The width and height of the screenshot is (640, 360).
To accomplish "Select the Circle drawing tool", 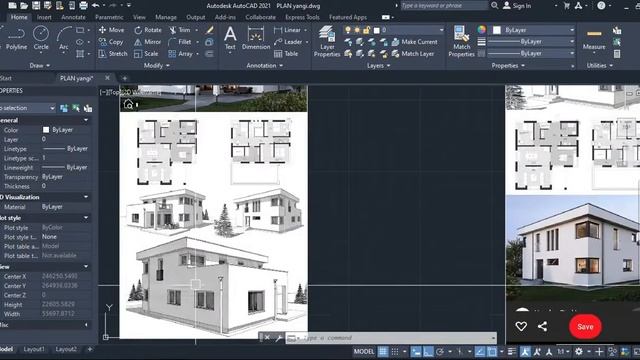I will [41, 38].
